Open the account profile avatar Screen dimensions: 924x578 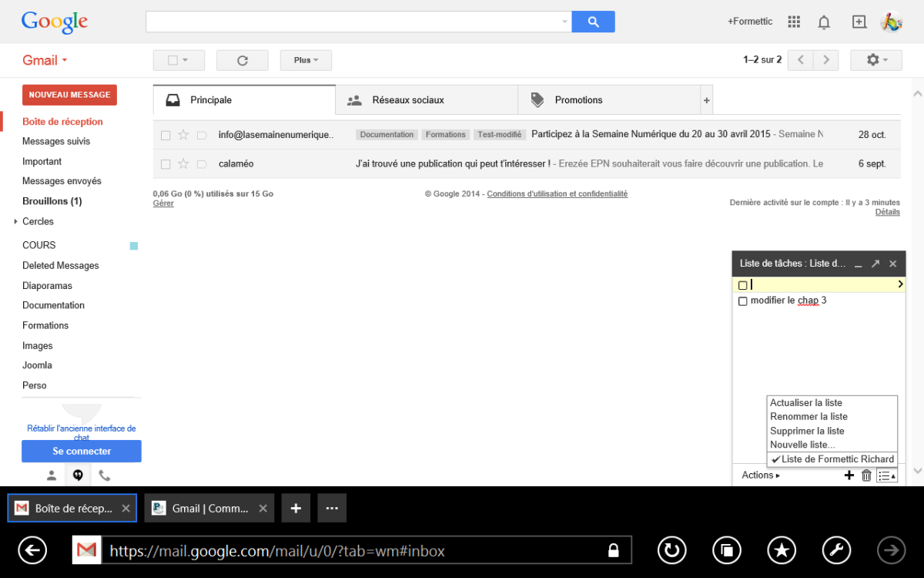[x=892, y=22]
